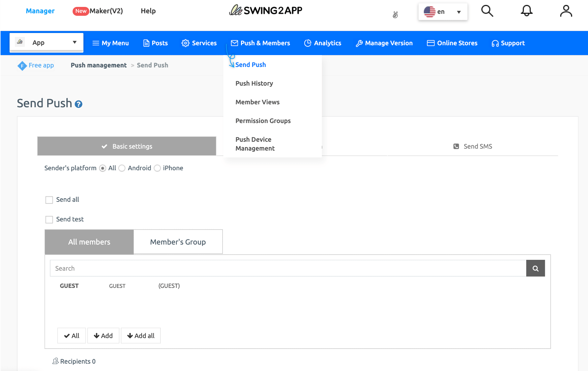
Task: Tick the Send test checkbox
Action: coord(49,220)
